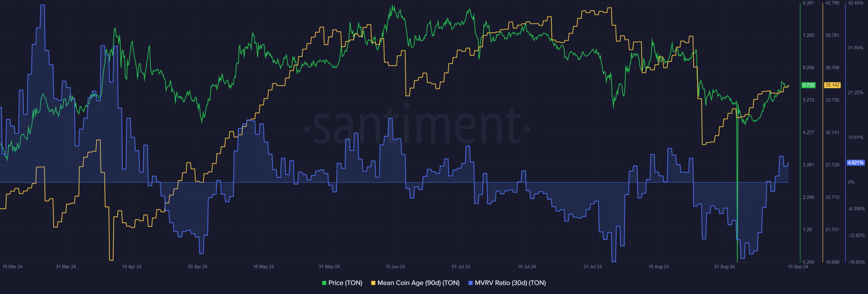Screen dimensions: 868x294
Task: Click the green Price (TON) legend swatch
Action: [x=324, y=283]
